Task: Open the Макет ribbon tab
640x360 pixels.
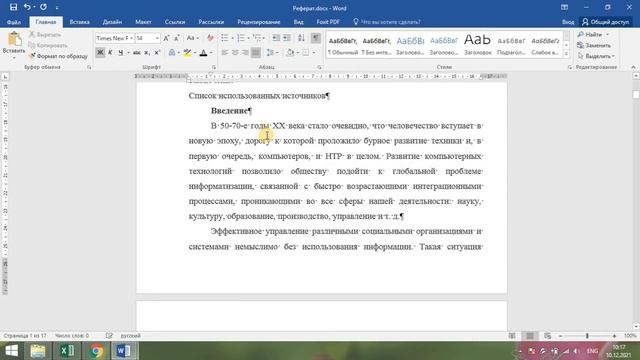Action: (143, 22)
